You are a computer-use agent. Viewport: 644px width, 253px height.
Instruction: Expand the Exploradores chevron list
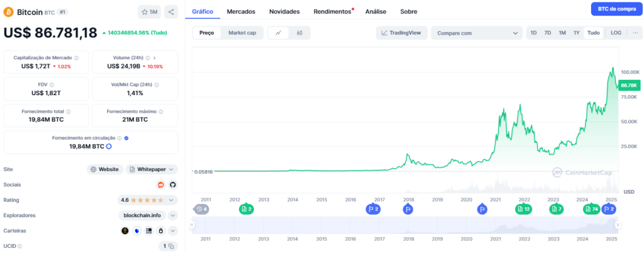[173, 215]
